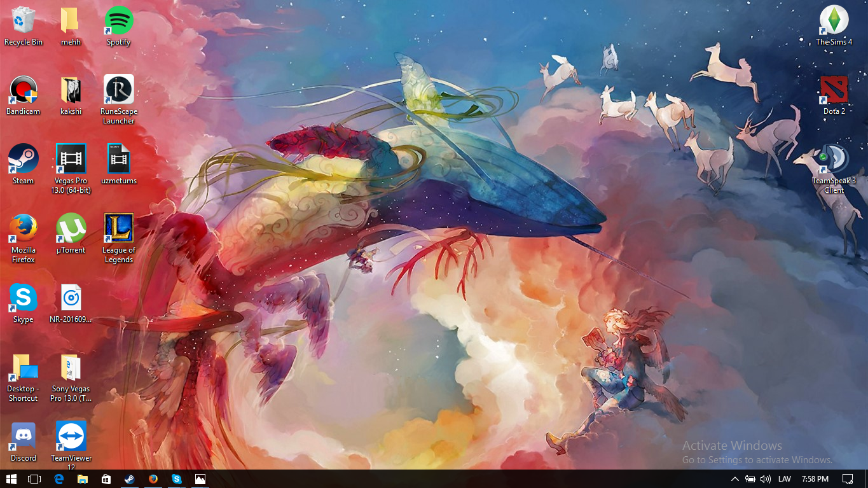The height and width of the screenshot is (488, 868).
Task: Open File Explorer on the taskbar
Action: pyautogui.click(x=82, y=478)
